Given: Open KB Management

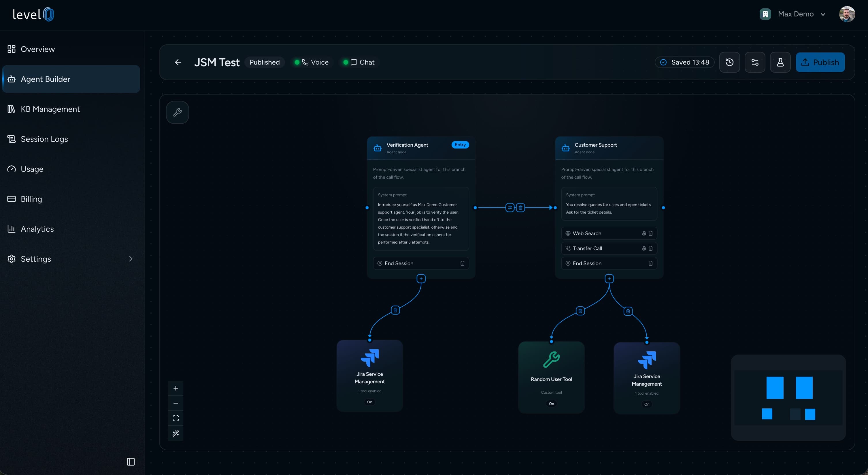Looking at the screenshot, I should [x=71, y=109].
